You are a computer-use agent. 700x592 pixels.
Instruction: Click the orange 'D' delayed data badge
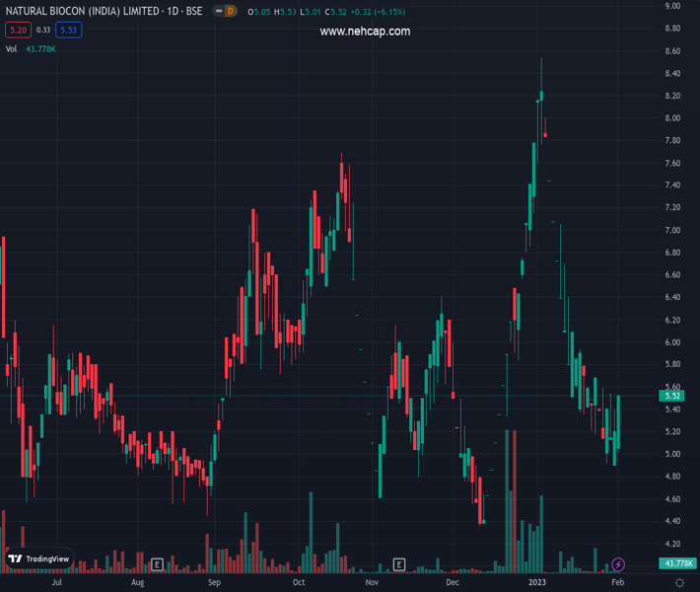coord(231,11)
